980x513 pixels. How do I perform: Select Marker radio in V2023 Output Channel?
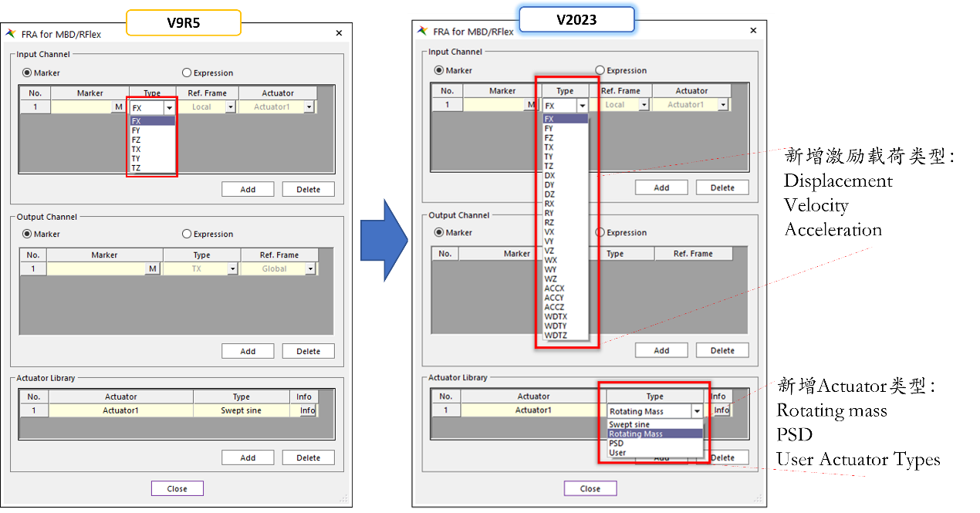(439, 232)
